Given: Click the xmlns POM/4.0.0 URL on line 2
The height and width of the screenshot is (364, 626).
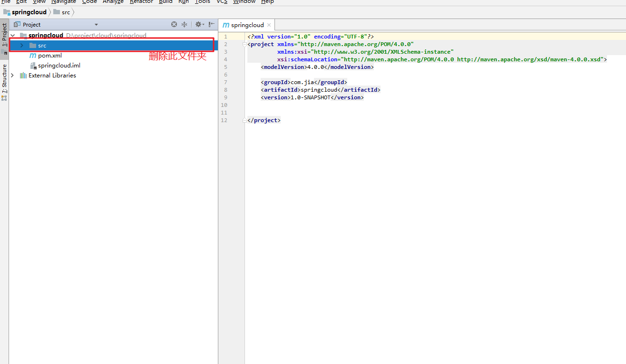Looking at the screenshot, I should [x=356, y=44].
